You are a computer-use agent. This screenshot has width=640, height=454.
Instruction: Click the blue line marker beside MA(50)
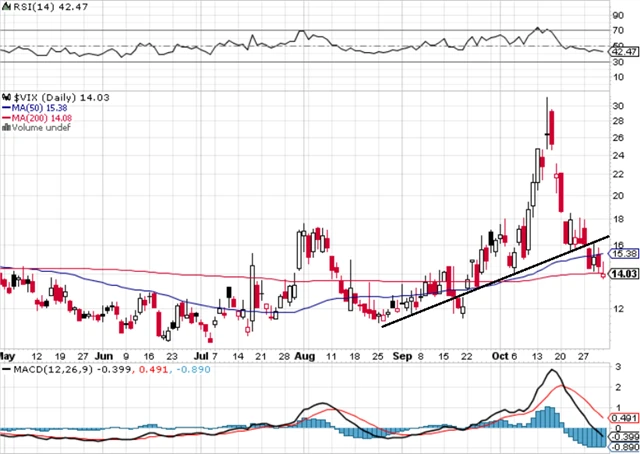(x=5, y=105)
